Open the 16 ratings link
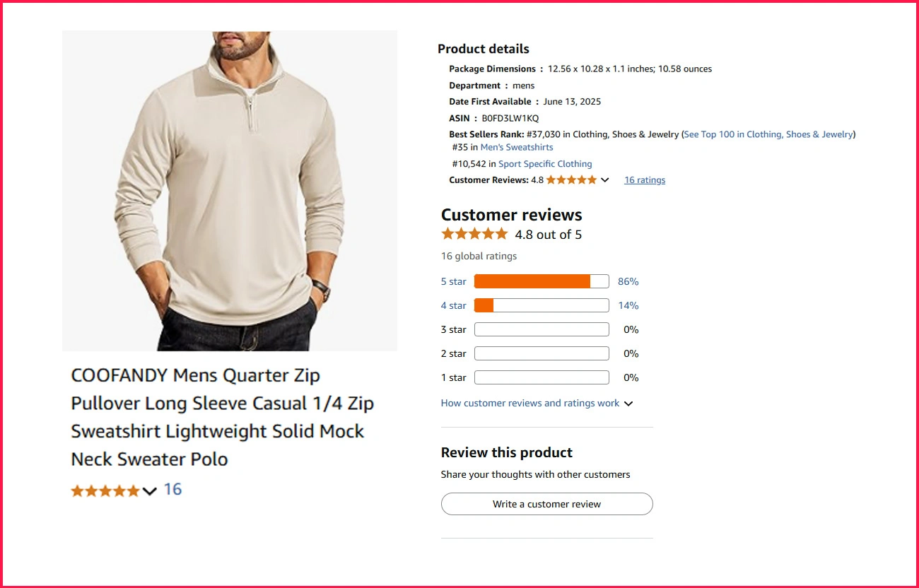 click(x=644, y=180)
